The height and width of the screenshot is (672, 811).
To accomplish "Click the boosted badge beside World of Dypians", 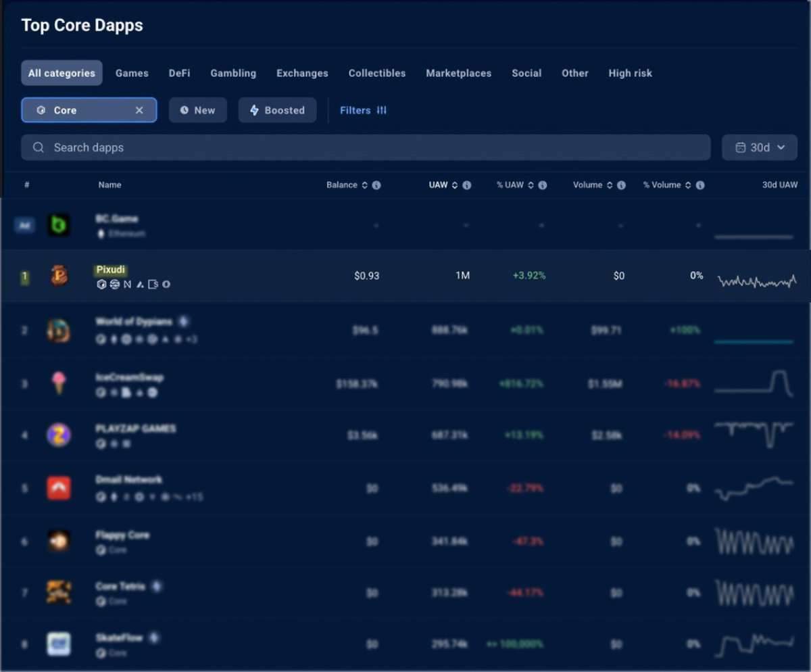I will click(x=183, y=322).
